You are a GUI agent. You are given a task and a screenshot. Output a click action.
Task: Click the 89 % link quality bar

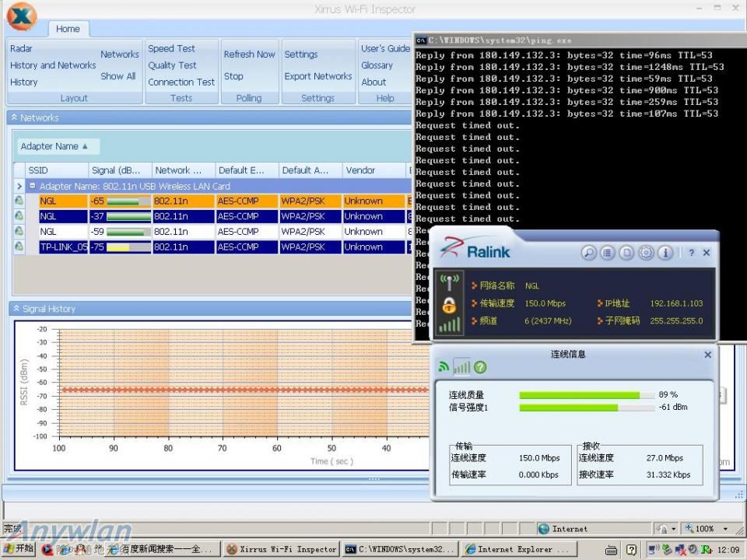click(x=587, y=395)
